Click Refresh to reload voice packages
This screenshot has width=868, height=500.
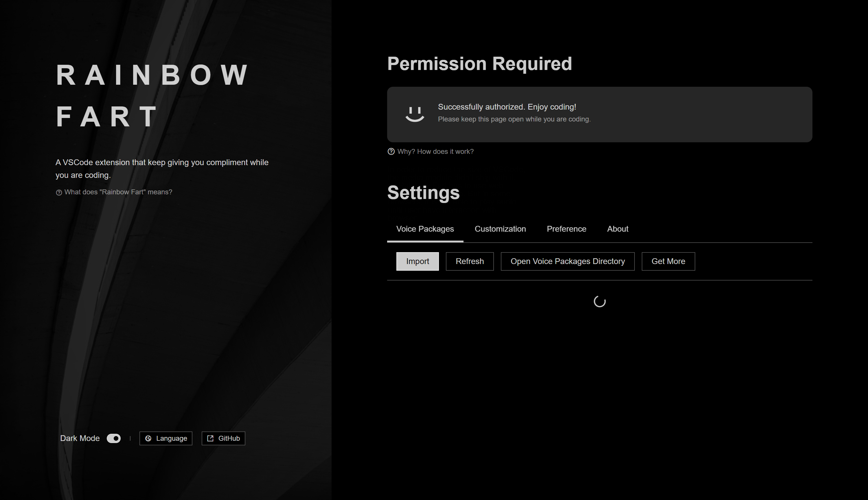470,261
